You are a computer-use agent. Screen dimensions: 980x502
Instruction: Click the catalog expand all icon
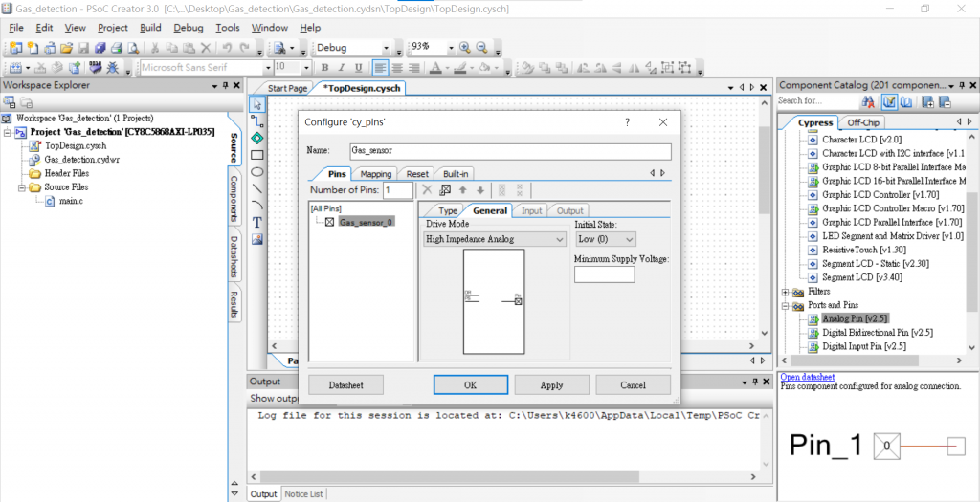pos(928,101)
